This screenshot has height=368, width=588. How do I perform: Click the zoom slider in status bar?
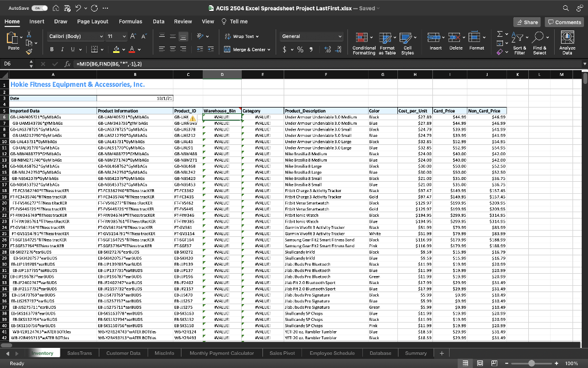pyautogui.click(x=531, y=363)
